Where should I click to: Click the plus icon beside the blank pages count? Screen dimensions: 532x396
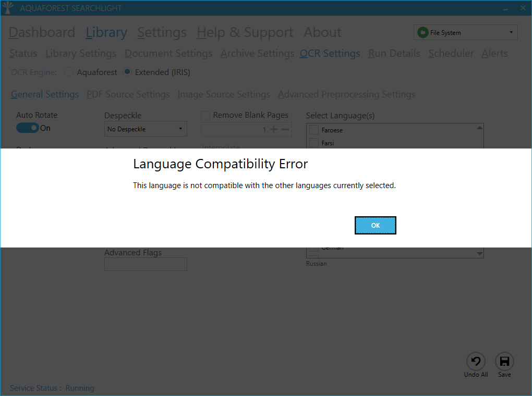click(274, 130)
